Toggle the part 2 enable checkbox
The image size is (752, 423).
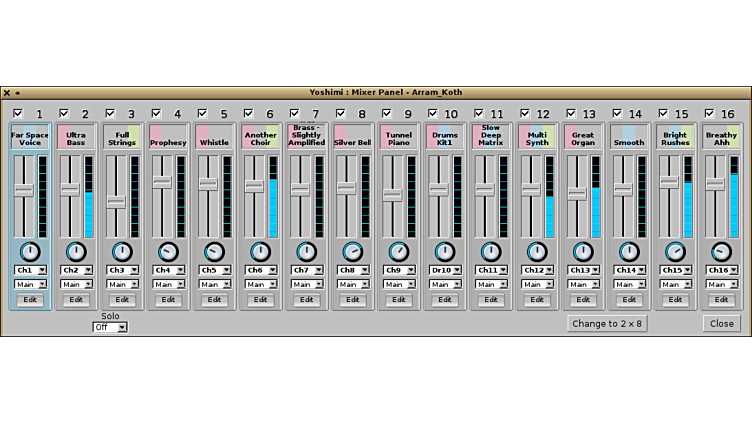[x=64, y=113]
